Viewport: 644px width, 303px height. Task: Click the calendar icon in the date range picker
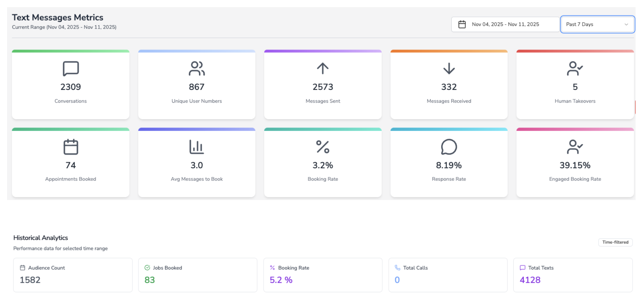pos(461,24)
